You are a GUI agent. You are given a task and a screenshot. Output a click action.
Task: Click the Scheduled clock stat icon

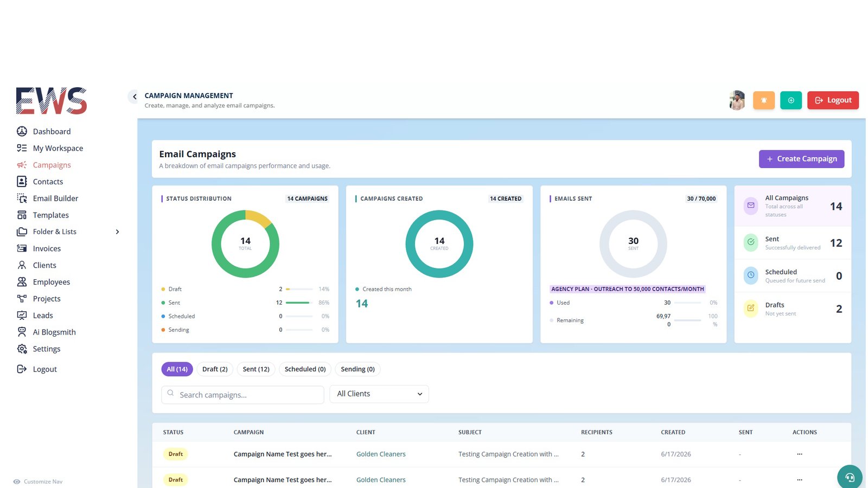click(751, 275)
